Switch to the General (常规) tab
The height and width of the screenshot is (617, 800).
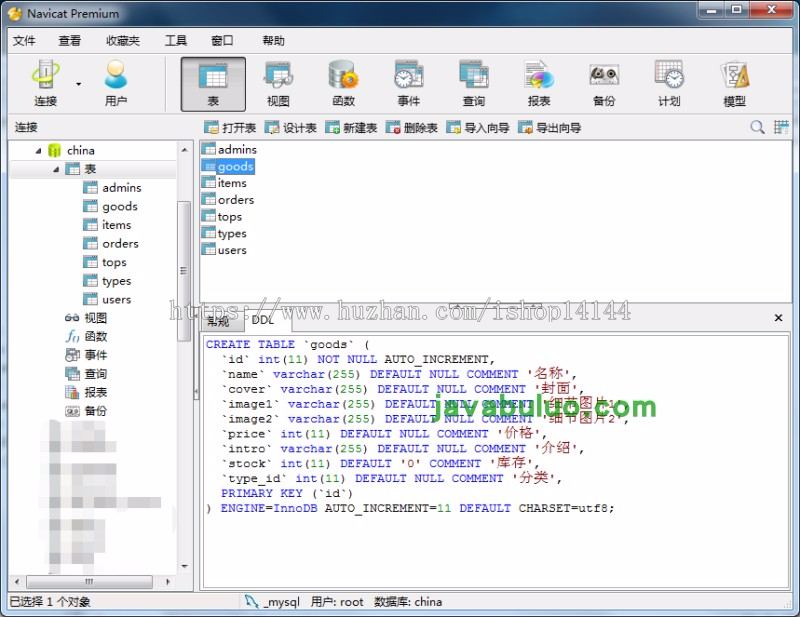(219, 321)
